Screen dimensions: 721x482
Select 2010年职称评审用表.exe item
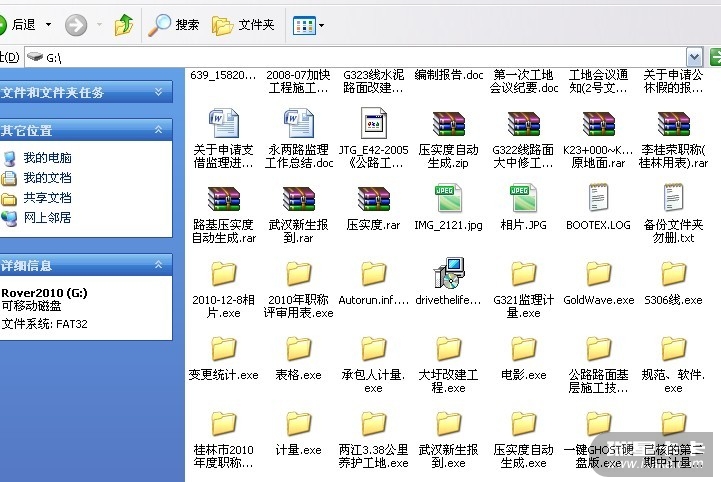[298, 289]
